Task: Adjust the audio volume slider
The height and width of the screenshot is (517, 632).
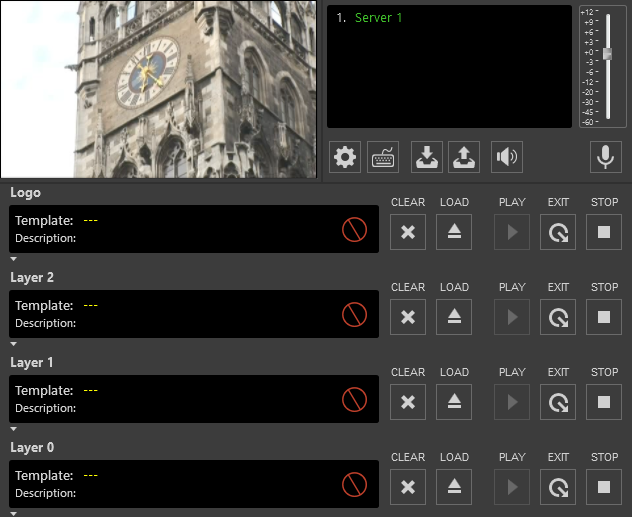Action: [x=607, y=53]
